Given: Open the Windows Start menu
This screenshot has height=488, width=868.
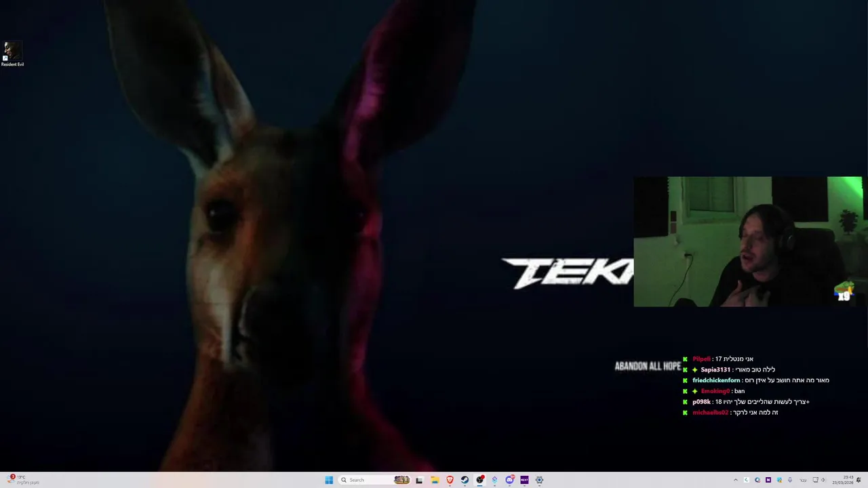Looking at the screenshot, I should click(x=329, y=480).
